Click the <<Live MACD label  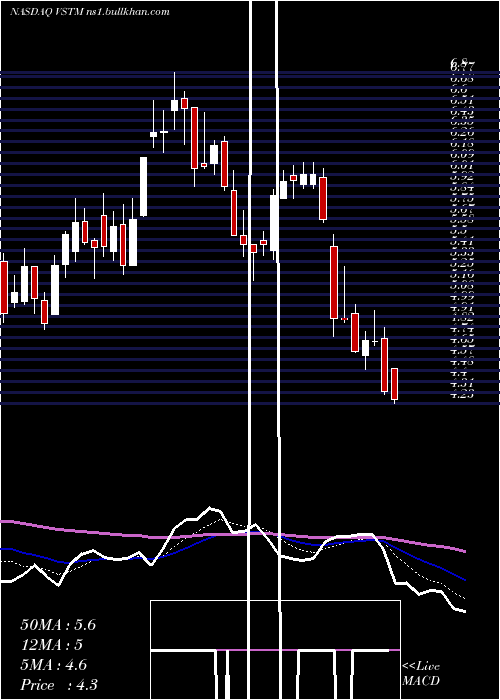[421, 674]
